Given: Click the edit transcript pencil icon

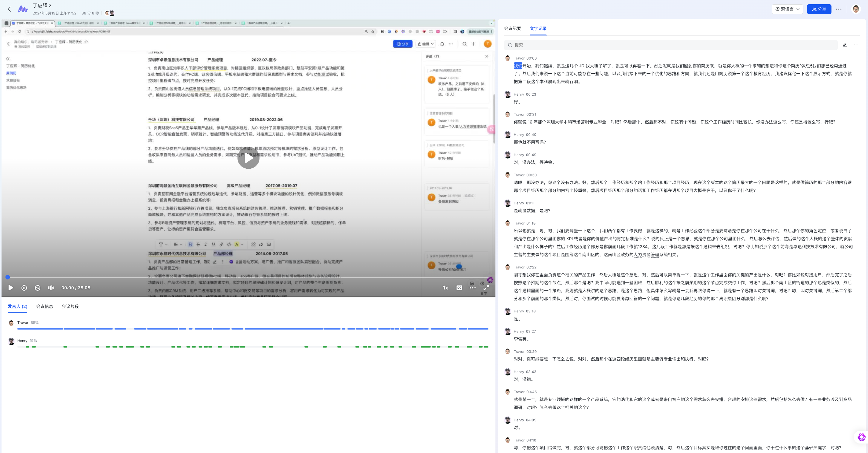Looking at the screenshot, I should click(845, 45).
